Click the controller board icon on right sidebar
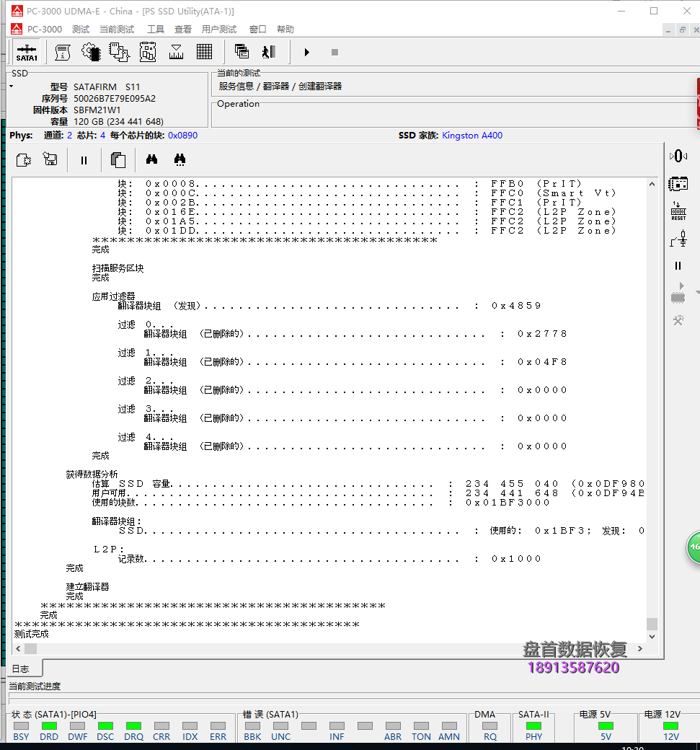 tap(678, 184)
